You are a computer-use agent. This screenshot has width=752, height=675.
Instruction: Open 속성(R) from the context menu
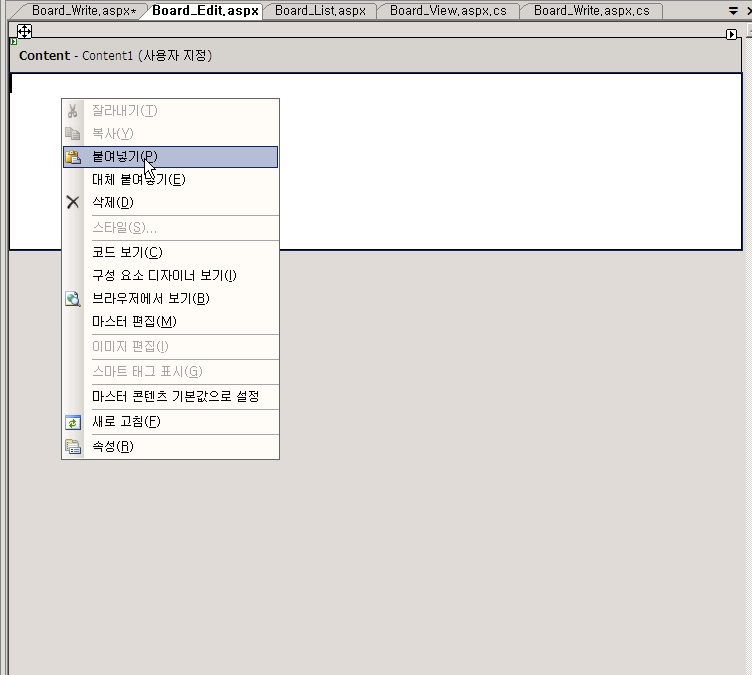(x=170, y=446)
